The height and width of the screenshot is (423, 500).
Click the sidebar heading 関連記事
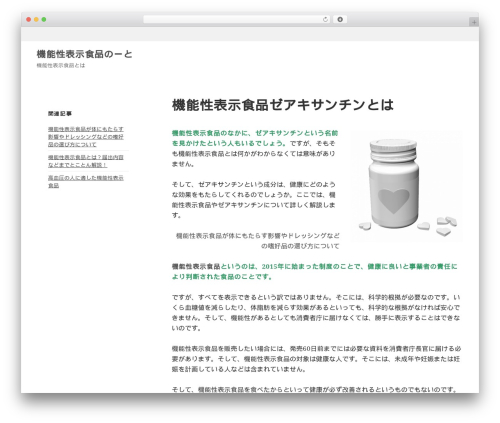point(60,114)
